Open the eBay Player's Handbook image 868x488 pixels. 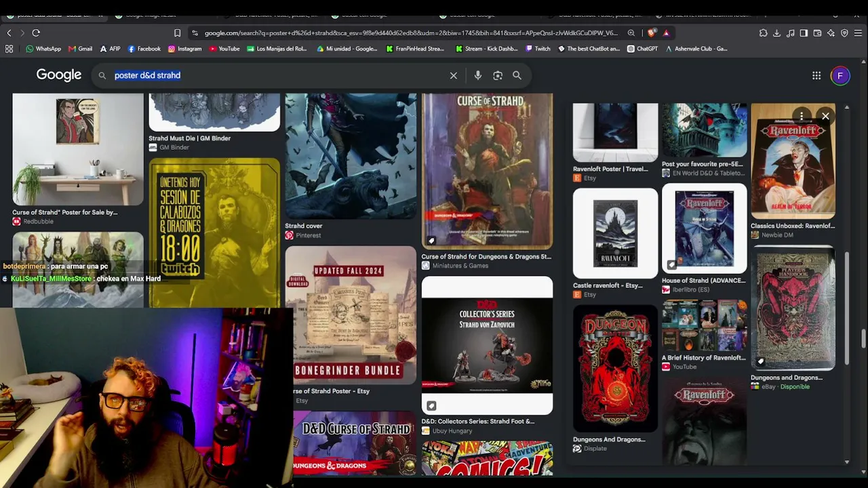click(793, 308)
